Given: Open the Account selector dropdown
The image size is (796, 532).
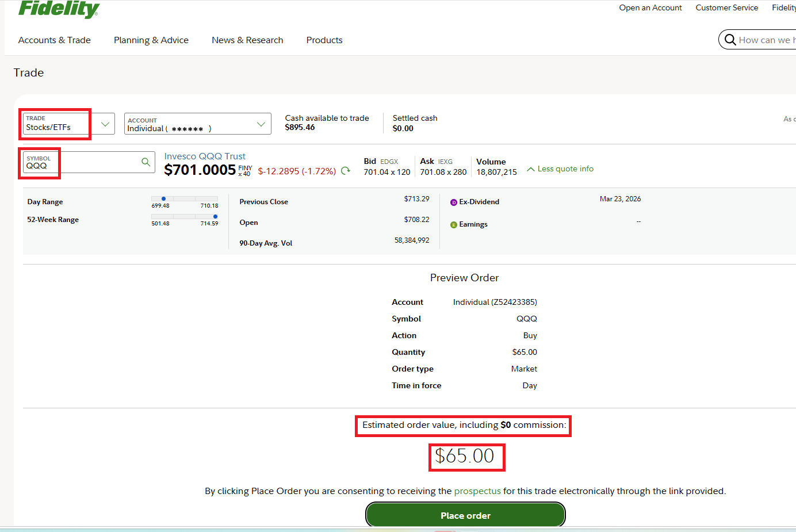Looking at the screenshot, I should [198, 124].
